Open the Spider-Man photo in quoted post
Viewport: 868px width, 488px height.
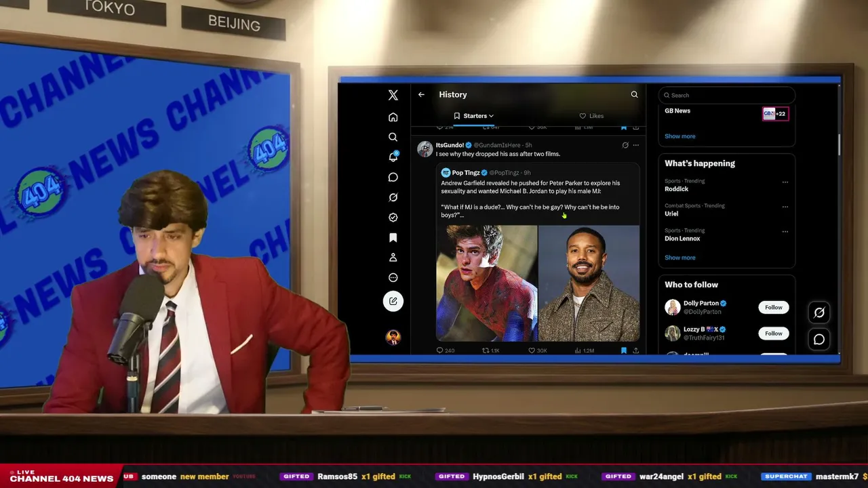click(x=486, y=283)
